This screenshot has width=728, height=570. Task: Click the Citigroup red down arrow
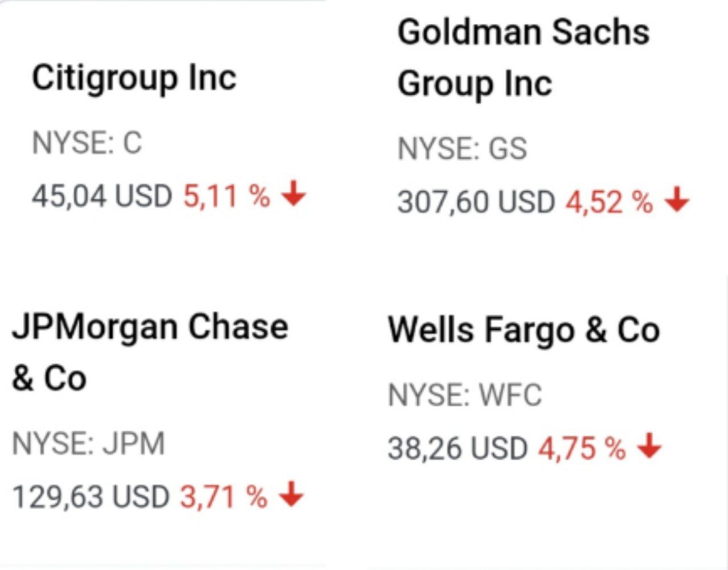coord(294,194)
